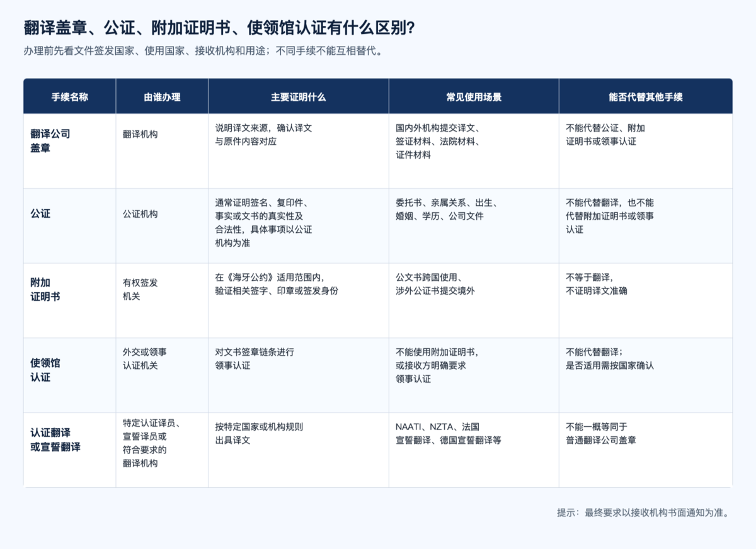Select the 公证 row title

pyautogui.click(x=40, y=214)
